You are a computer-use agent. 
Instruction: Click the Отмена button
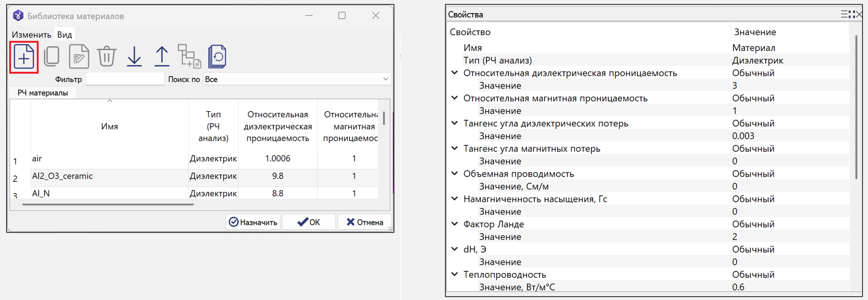tap(364, 222)
